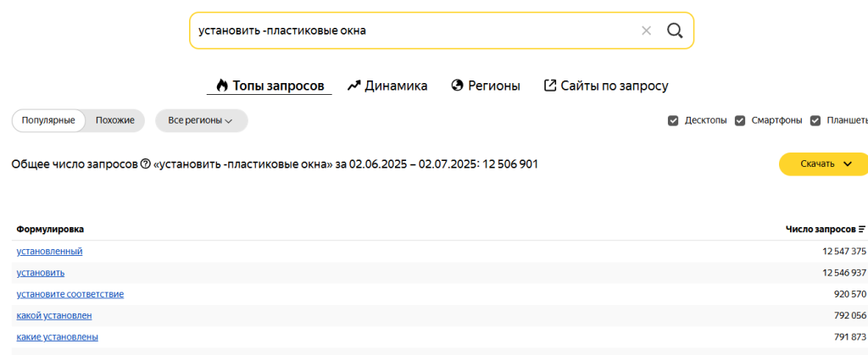The width and height of the screenshot is (868, 355).
Task: Click into the search query input field
Action: coord(407,31)
